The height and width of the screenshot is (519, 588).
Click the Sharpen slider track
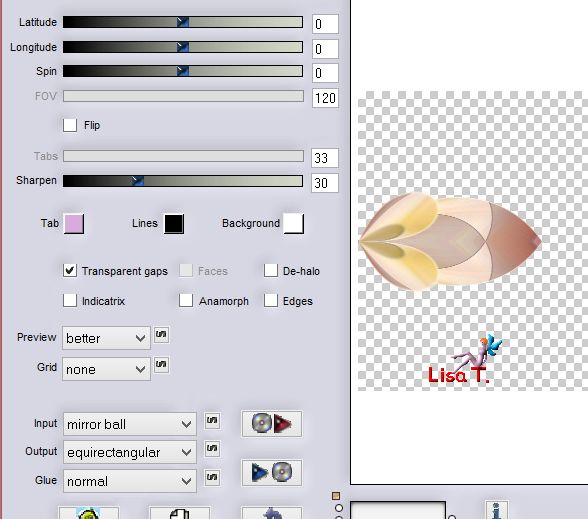click(x=183, y=181)
